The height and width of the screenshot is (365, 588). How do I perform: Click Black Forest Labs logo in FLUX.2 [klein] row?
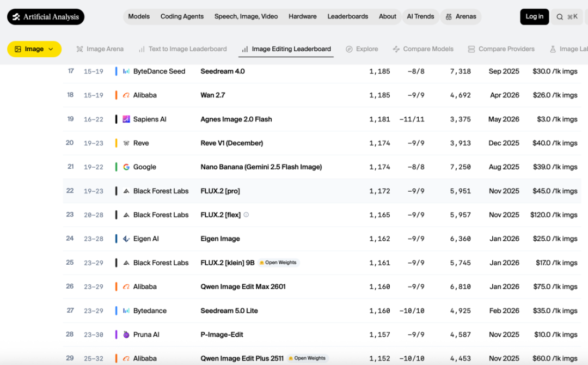pyautogui.click(x=126, y=263)
